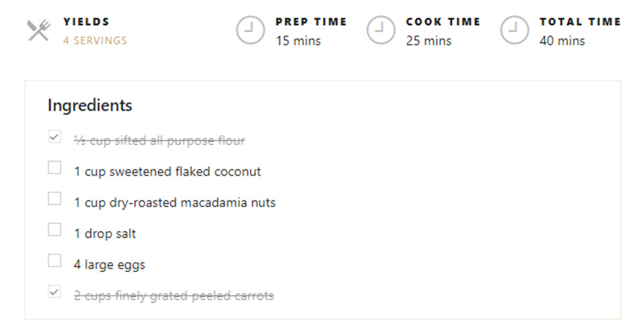Viewport: 644px width, 335px height.
Task: Click the '1 drop salt' ingredient label
Action: [x=105, y=233]
